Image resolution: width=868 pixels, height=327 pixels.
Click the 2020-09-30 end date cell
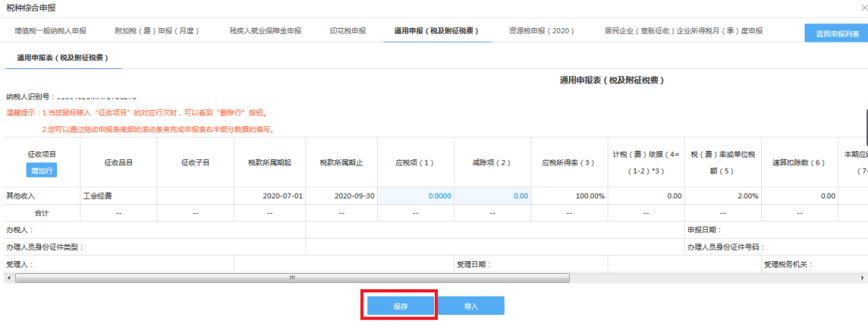tap(342, 196)
